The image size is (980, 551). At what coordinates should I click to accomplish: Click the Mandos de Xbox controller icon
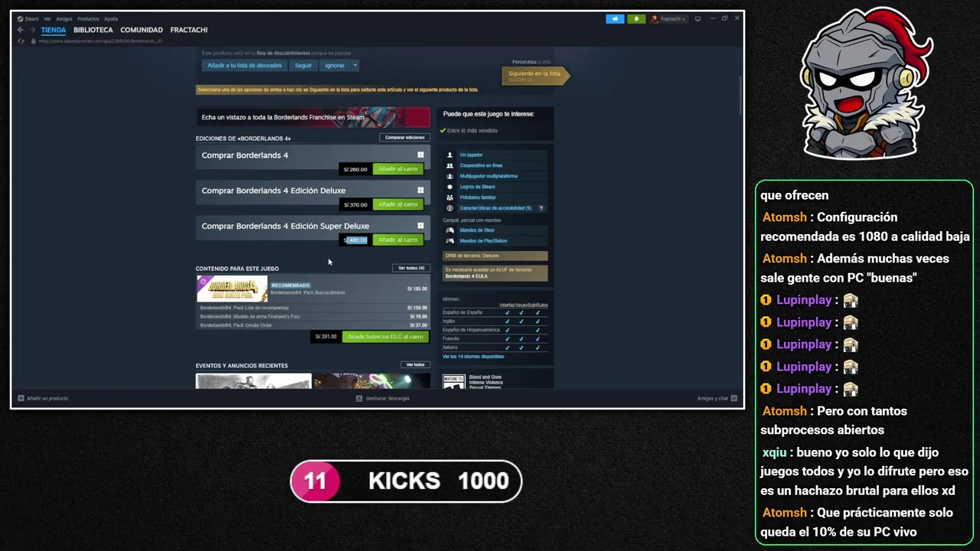[x=450, y=230]
